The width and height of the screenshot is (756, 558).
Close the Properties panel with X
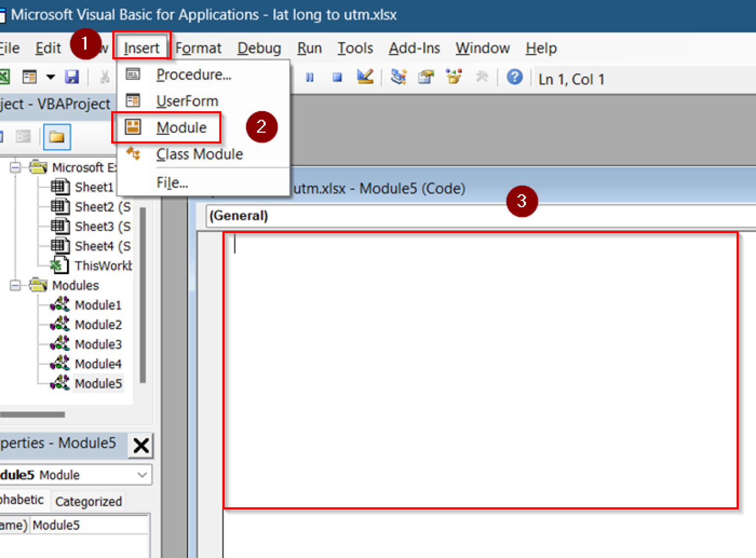pyautogui.click(x=141, y=446)
